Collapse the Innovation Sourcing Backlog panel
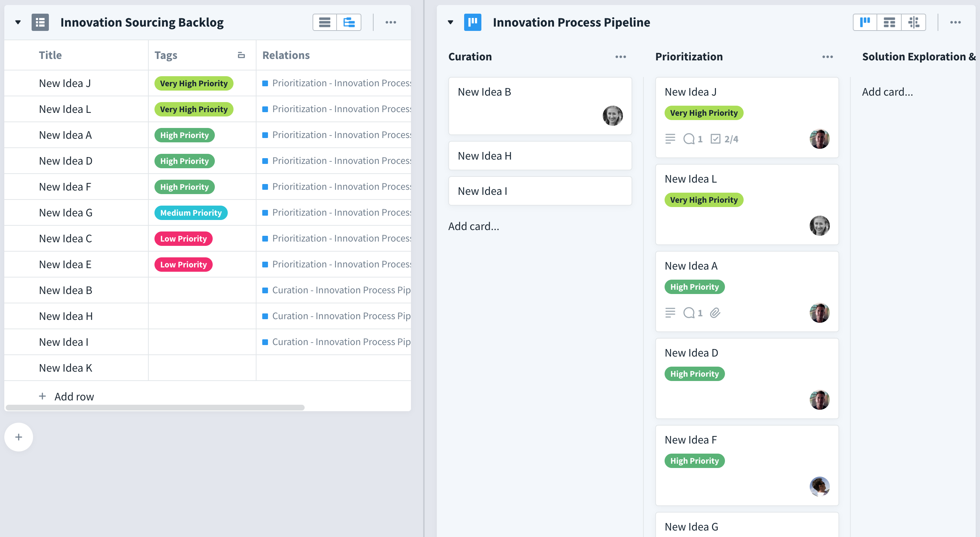Image resolution: width=980 pixels, height=537 pixels. [18, 22]
